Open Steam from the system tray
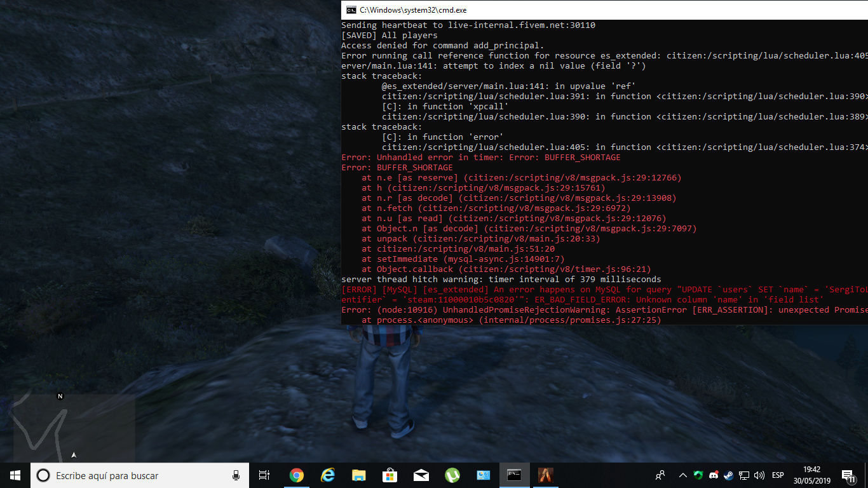The height and width of the screenshot is (488, 868). [728, 475]
